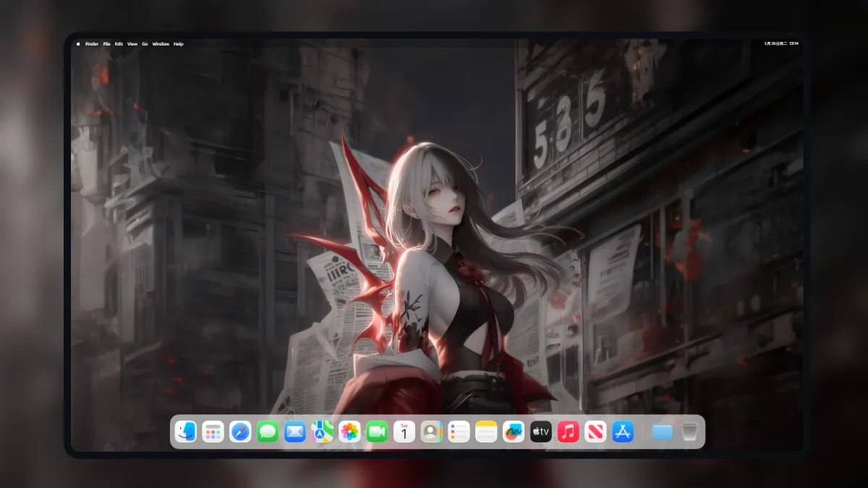The image size is (868, 488).
Task: Start FaceTime from the Dock
Action: tap(377, 432)
